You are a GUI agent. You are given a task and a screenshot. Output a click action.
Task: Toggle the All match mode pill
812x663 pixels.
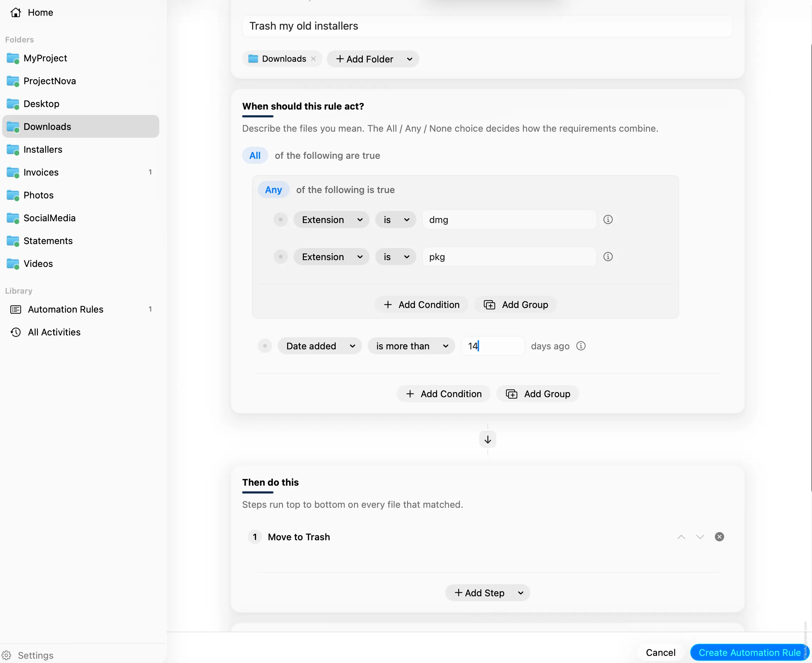255,156
